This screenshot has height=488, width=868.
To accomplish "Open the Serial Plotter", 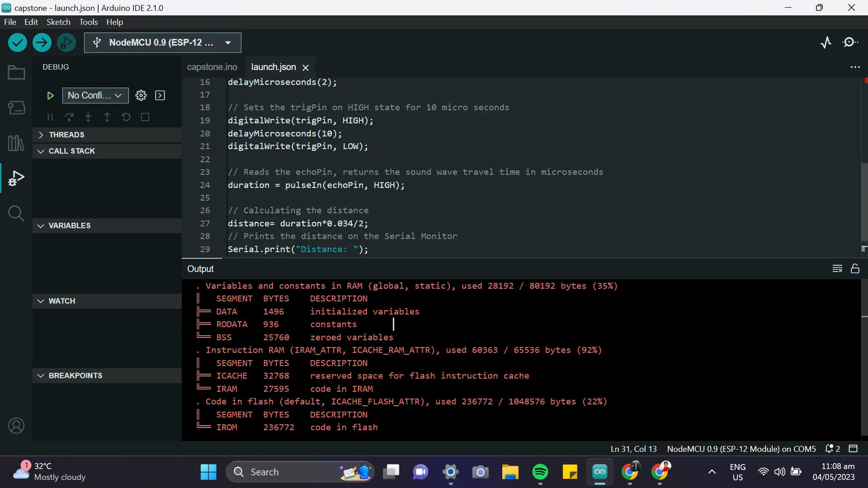I will tap(826, 42).
